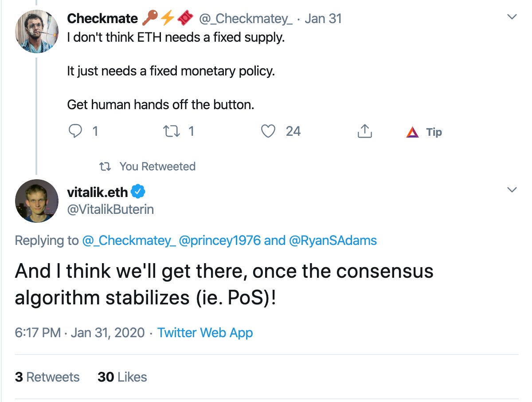The width and height of the screenshot is (532, 402).
Task: Click the blue verified badge
Action: pos(138,192)
